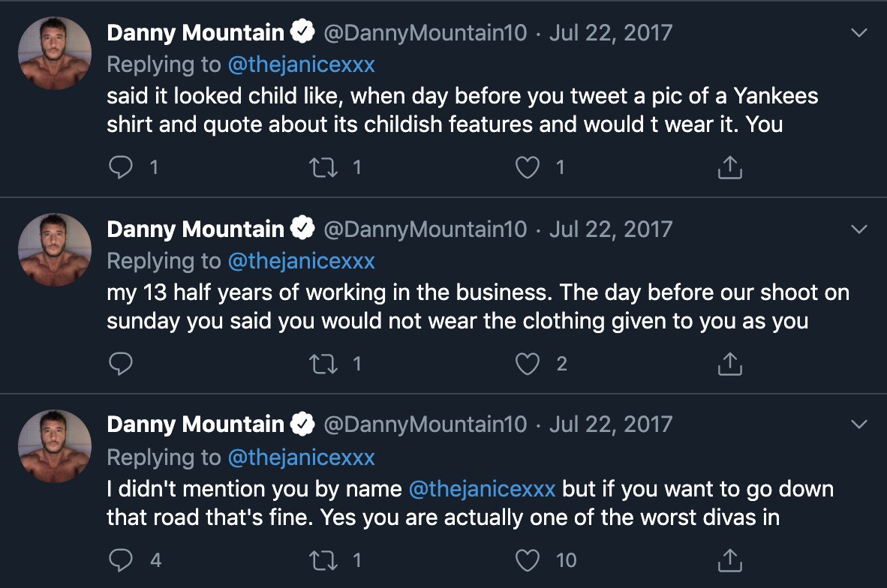Reply to the Yankees shirt tweet

[121, 168]
